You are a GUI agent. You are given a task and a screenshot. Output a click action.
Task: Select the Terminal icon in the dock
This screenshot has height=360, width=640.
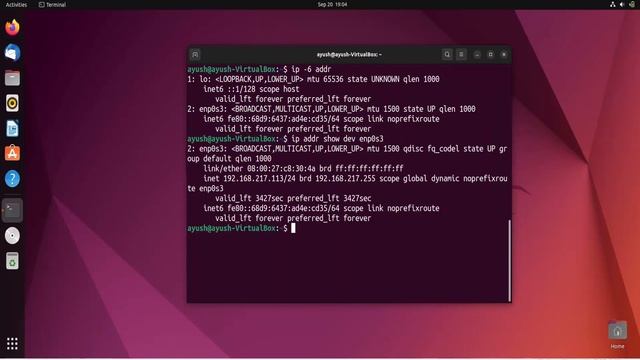pos(12,210)
